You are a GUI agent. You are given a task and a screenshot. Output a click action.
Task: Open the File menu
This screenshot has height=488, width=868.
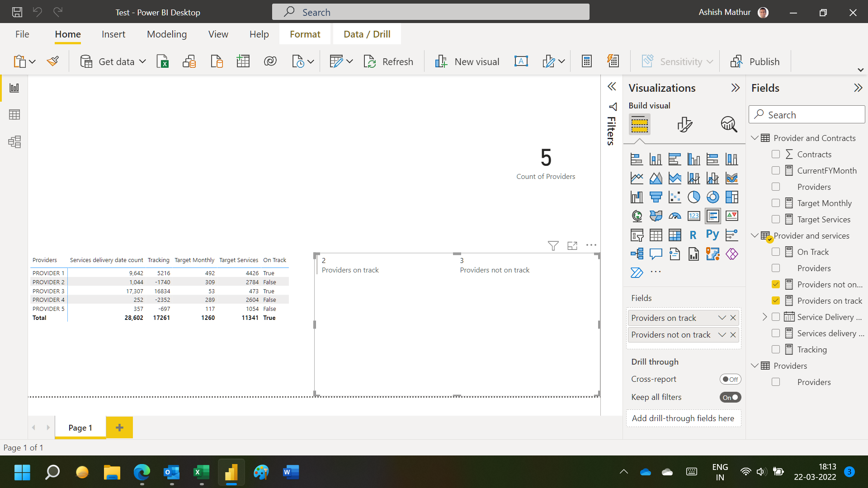pos(22,34)
